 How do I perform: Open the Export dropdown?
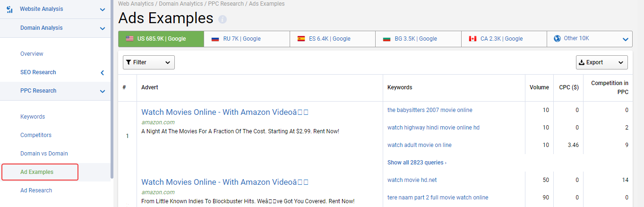coord(601,62)
